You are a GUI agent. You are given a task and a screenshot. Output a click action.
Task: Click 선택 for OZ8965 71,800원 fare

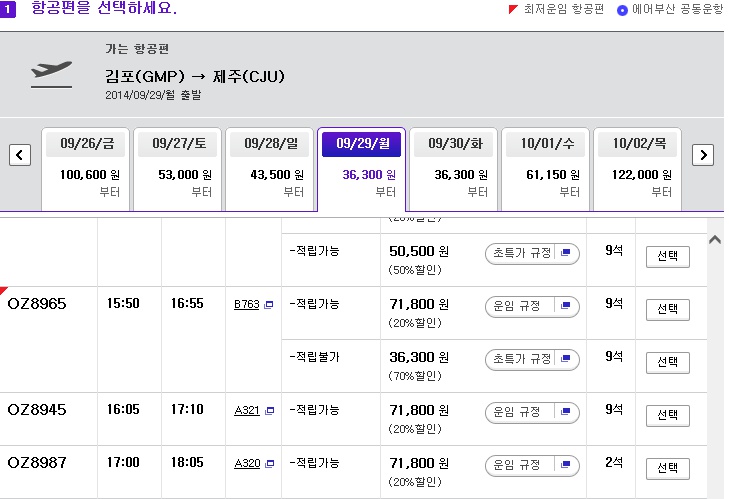click(x=668, y=309)
